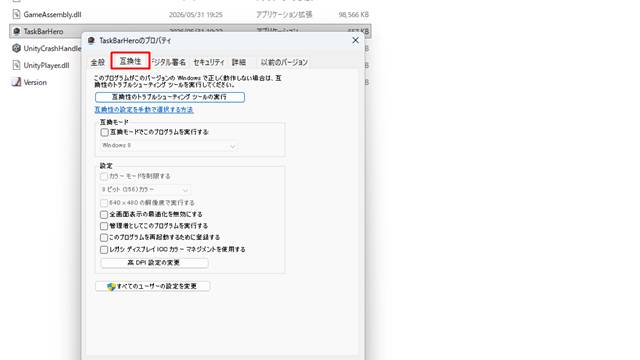Click the TaskBarHeroのプロパティ title bar text
Screen dimensions: 640x360
click(135, 40)
